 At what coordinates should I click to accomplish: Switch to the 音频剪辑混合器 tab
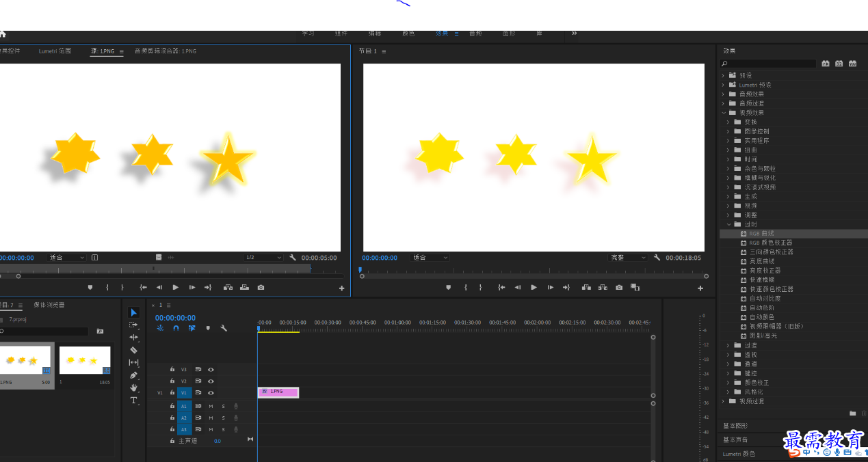coord(166,51)
